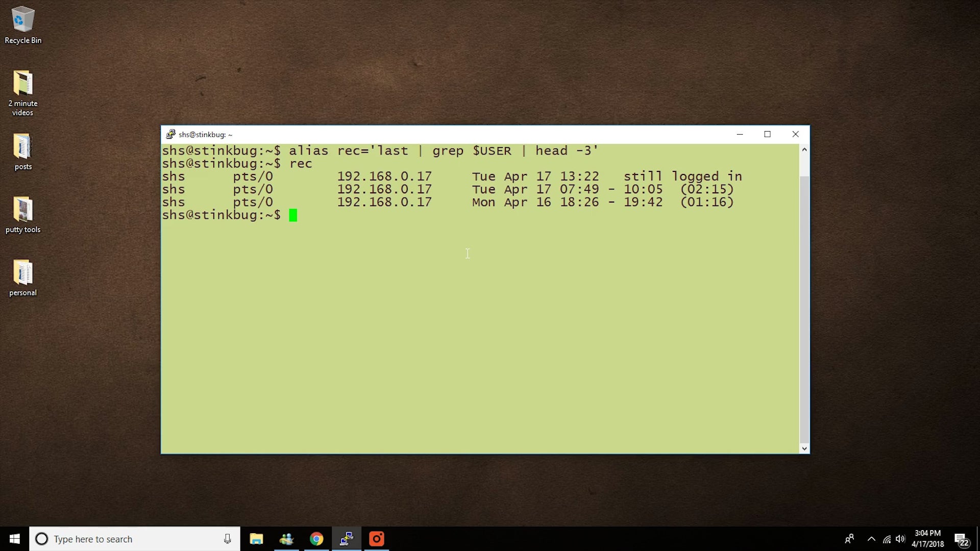Open the People icon in system tray
The width and height of the screenshot is (980, 551).
click(x=849, y=539)
